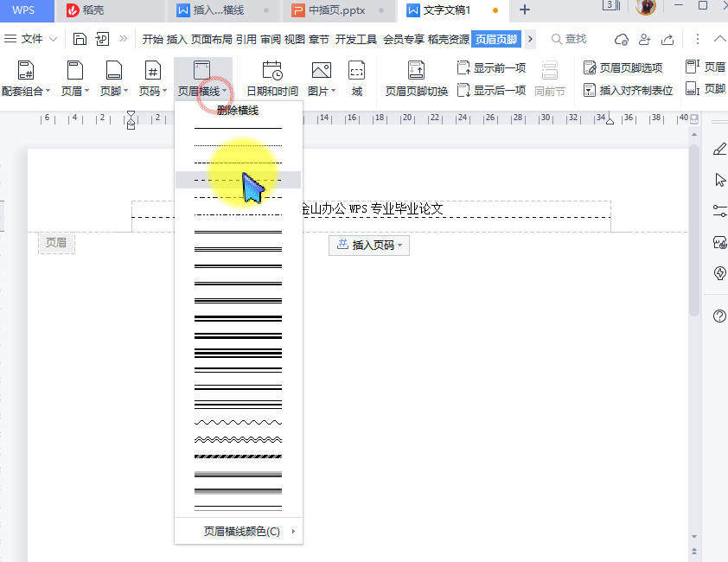The height and width of the screenshot is (562, 728).
Task: Open the user avatar profile
Action: tap(645, 7)
